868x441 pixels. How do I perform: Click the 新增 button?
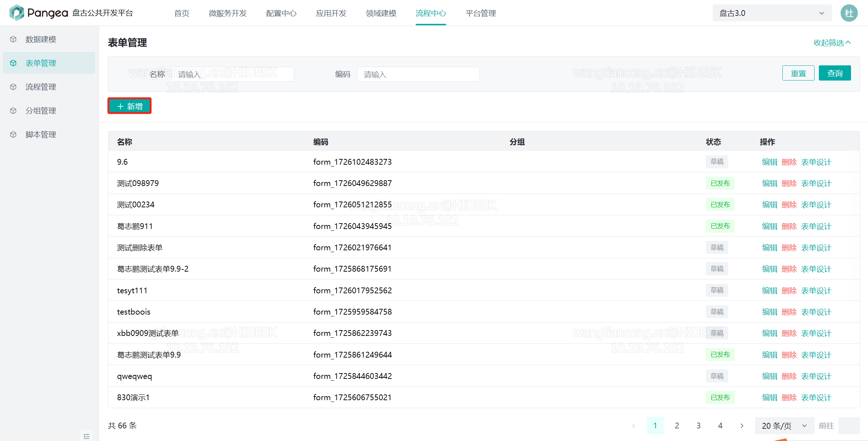point(130,106)
